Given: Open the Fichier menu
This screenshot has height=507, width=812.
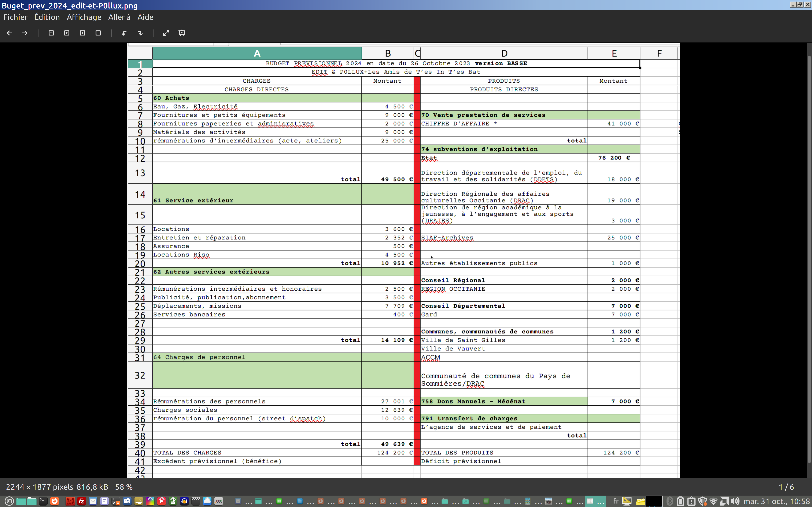Looking at the screenshot, I should click(15, 17).
